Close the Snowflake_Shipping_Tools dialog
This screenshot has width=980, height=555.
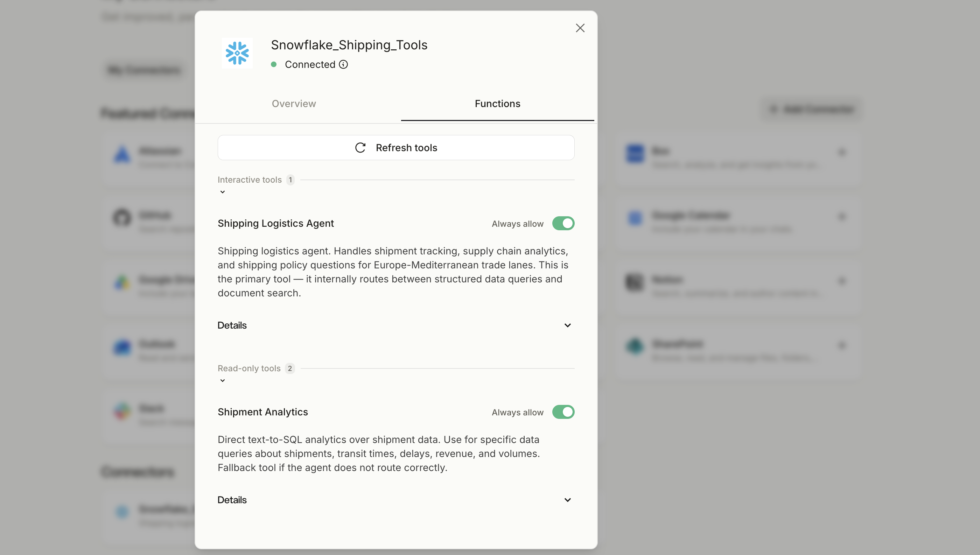[580, 28]
